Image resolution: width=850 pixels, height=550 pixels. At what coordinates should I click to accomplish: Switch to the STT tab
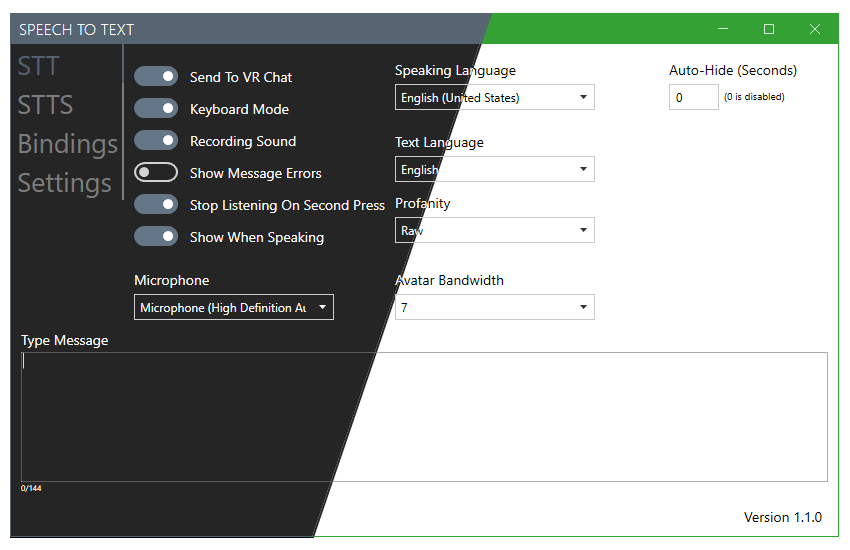click(x=38, y=66)
